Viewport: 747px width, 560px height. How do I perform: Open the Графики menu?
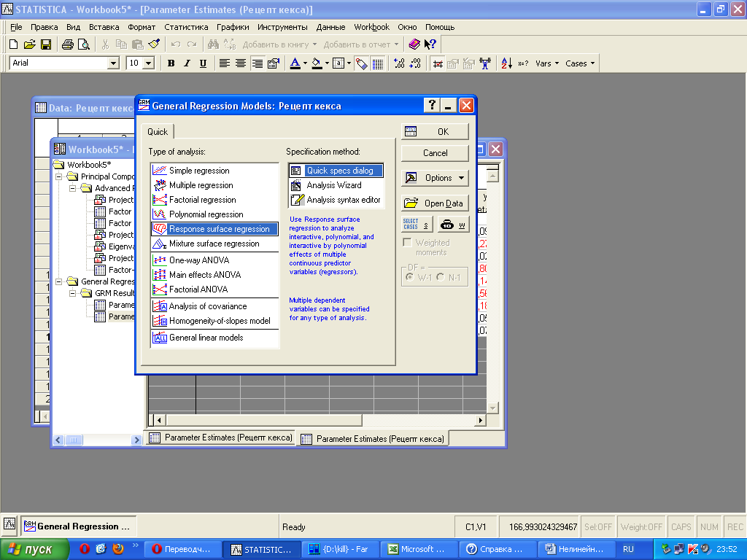pos(233,27)
